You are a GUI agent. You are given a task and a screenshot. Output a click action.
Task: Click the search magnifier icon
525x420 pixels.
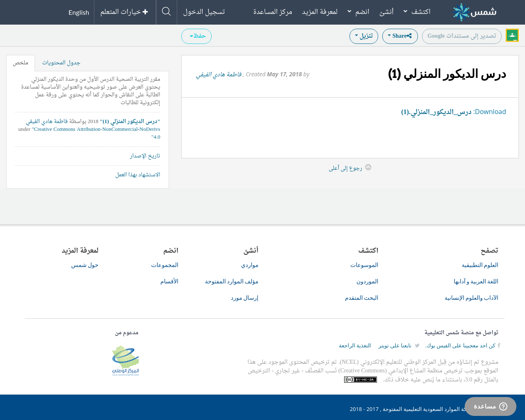click(166, 11)
